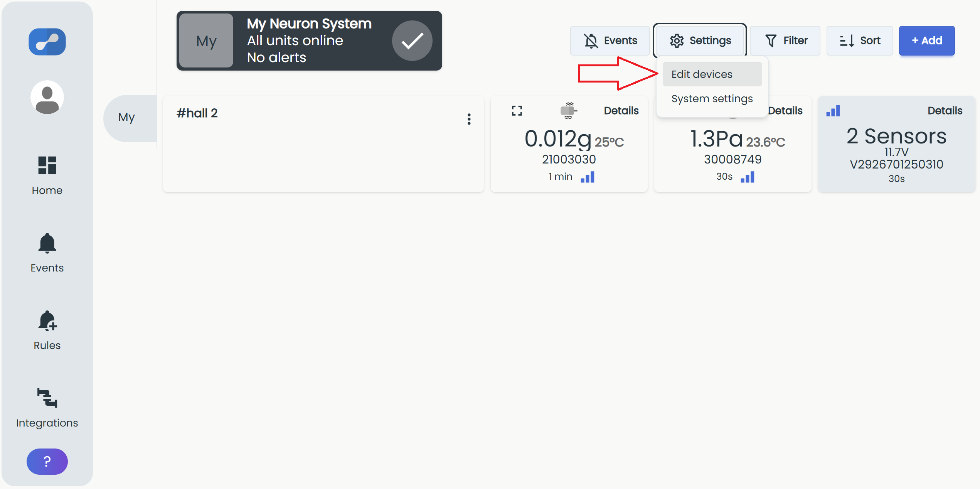Click the 25°C temperature value

click(609, 142)
